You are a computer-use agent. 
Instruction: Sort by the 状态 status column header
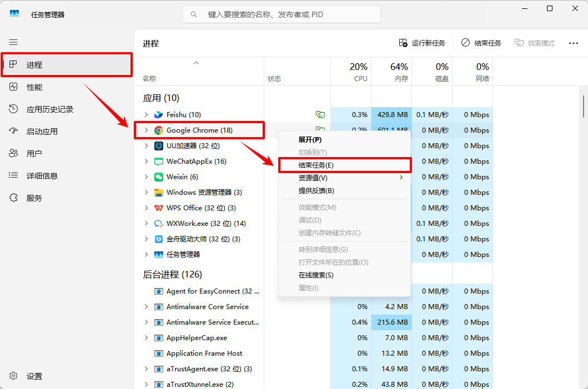point(298,72)
